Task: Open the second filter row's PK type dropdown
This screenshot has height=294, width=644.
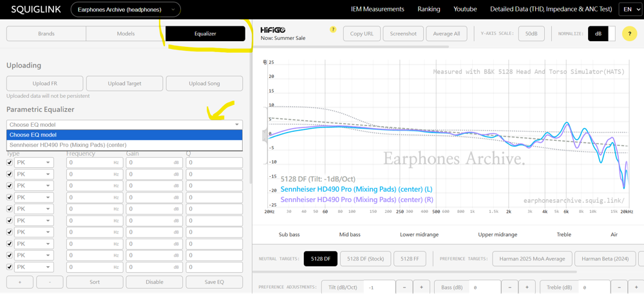Action: 34,174
